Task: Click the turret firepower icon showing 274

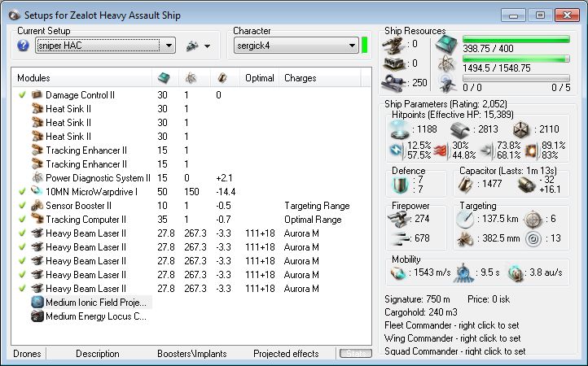Action: [x=398, y=219]
